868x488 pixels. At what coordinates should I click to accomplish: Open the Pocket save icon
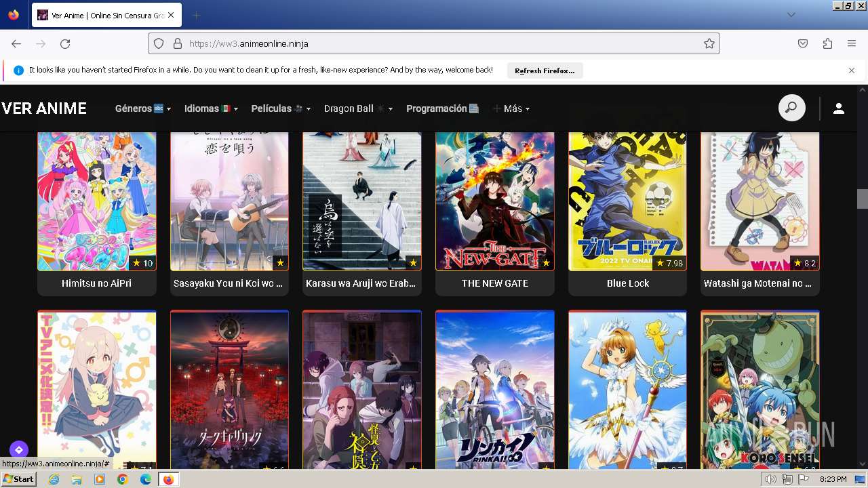(803, 43)
